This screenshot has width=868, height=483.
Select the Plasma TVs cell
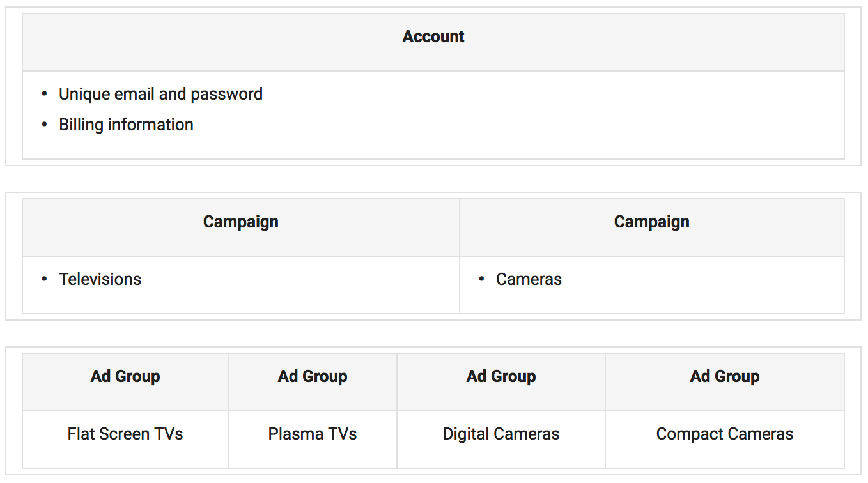tap(313, 434)
